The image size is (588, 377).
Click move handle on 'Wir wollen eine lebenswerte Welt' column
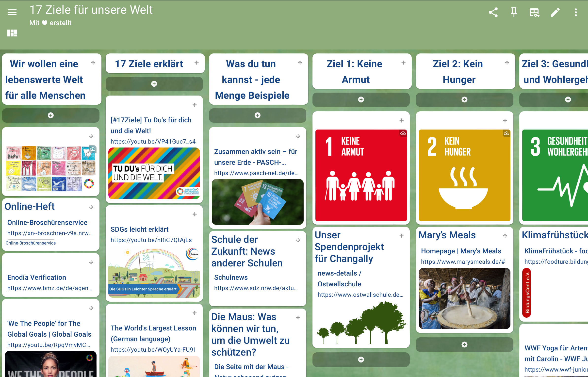point(93,63)
